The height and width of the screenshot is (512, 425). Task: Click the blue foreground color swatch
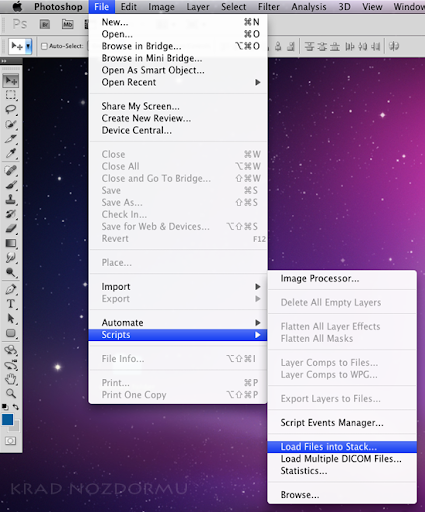tap(7, 420)
